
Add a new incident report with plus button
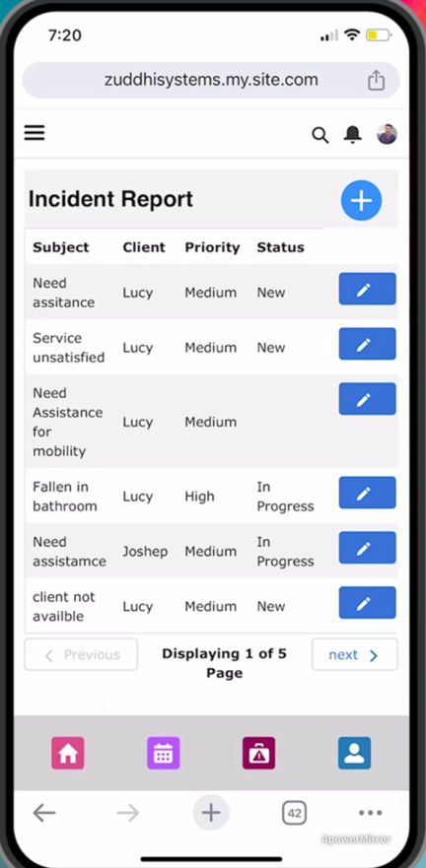(x=361, y=200)
